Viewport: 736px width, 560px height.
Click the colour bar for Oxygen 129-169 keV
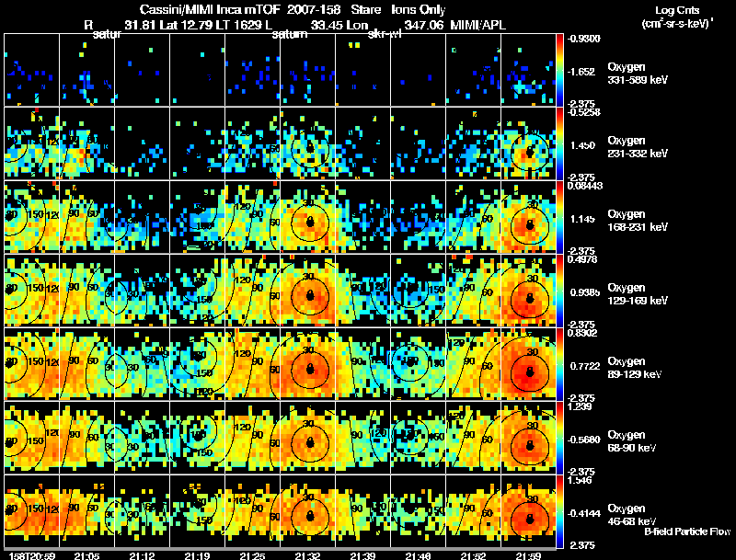(559, 291)
